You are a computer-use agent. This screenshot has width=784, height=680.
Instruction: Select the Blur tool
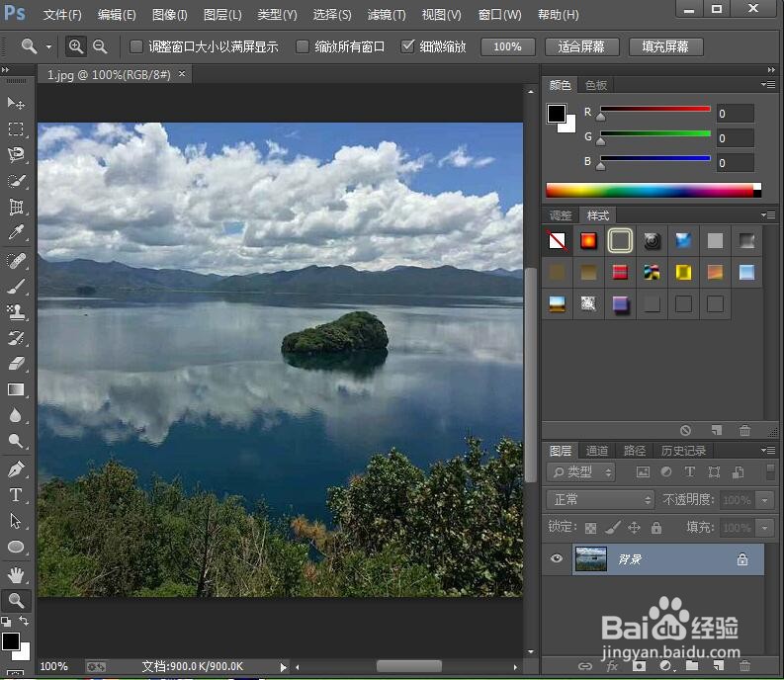[x=16, y=415]
